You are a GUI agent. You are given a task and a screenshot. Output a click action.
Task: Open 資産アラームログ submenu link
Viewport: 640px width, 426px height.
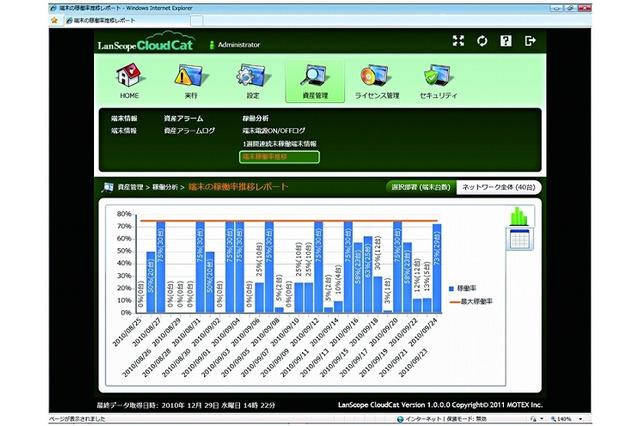pos(189,131)
